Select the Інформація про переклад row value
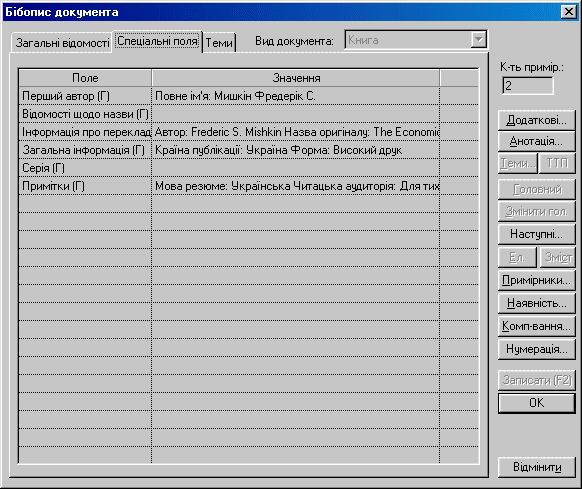582x489 pixels. [x=296, y=132]
